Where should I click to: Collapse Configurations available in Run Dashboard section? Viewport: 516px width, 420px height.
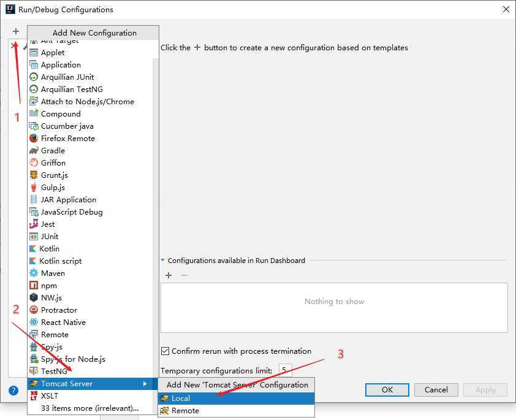162,261
